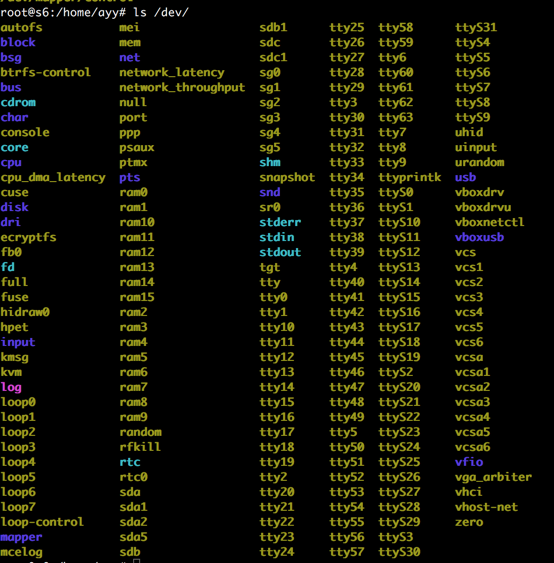Click the cyan 'stderr' entry
This screenshot has height=563, width=554.
pos(280,222)
